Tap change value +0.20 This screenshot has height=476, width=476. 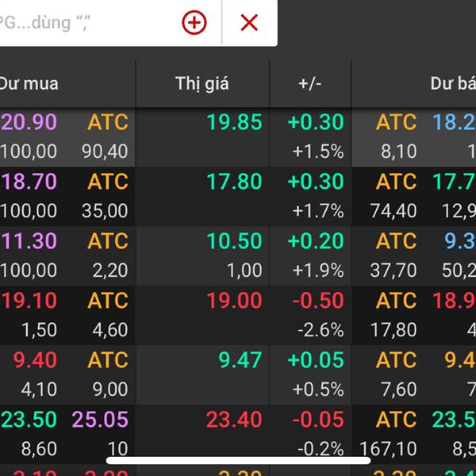pos(316,241)
